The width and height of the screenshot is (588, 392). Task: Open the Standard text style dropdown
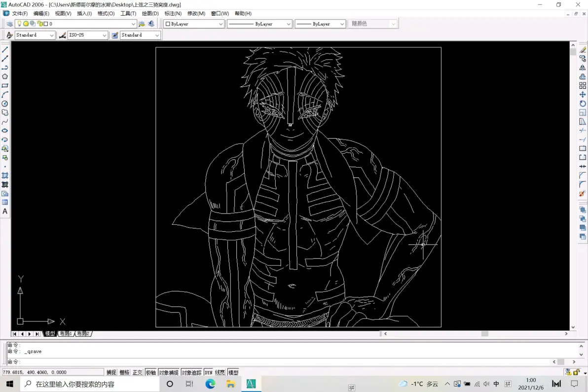click(35, 35)
